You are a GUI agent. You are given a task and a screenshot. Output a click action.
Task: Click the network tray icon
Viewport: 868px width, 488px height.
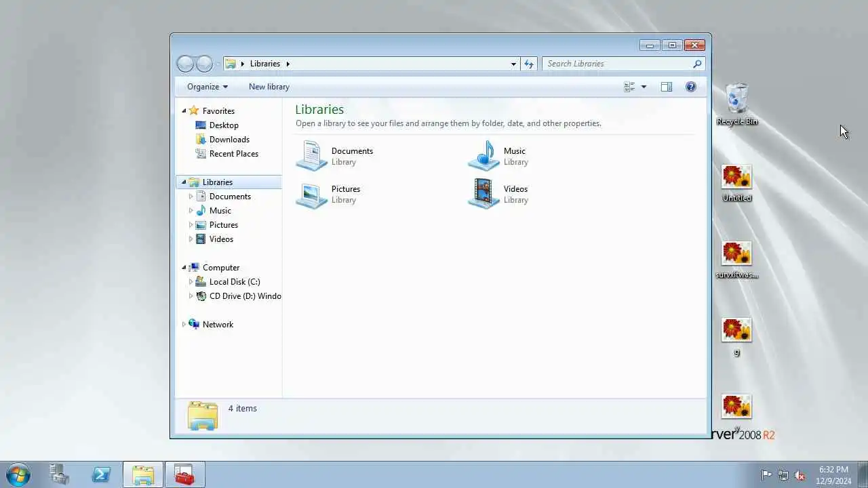783,475
